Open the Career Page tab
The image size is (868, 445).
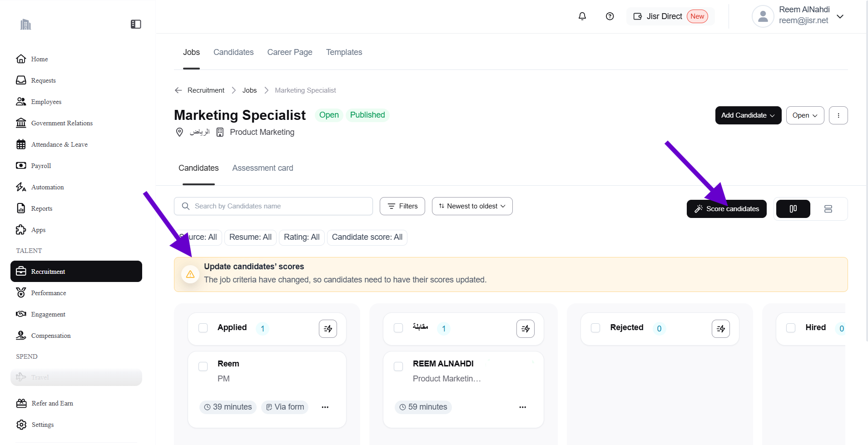289,52
